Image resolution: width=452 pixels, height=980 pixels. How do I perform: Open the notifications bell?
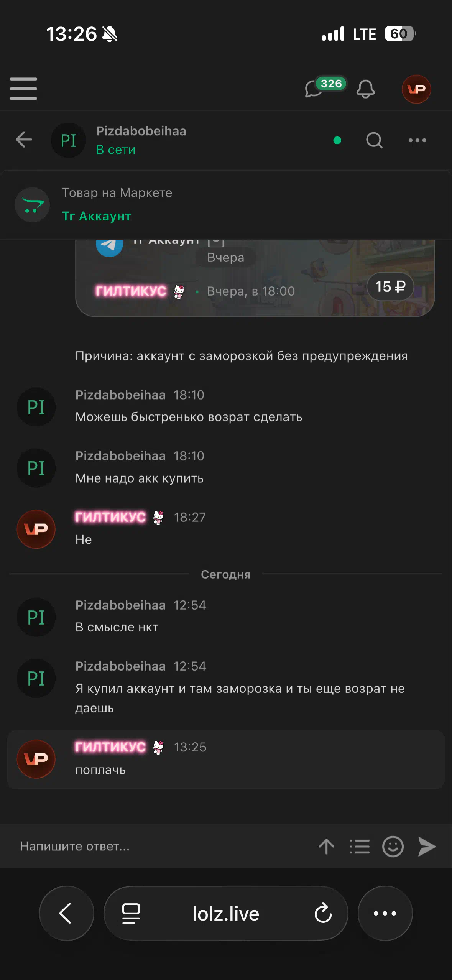pyautogui.click(x=365, y=89)
